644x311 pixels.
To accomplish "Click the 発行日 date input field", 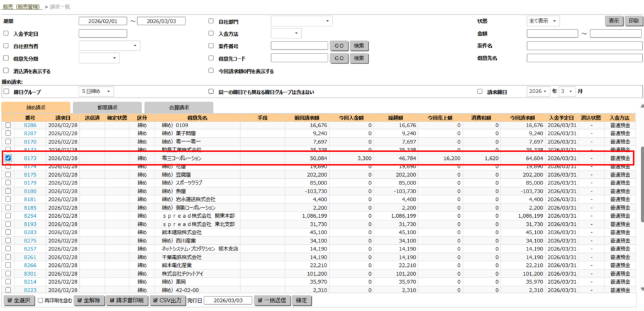I will coord(228,301).
